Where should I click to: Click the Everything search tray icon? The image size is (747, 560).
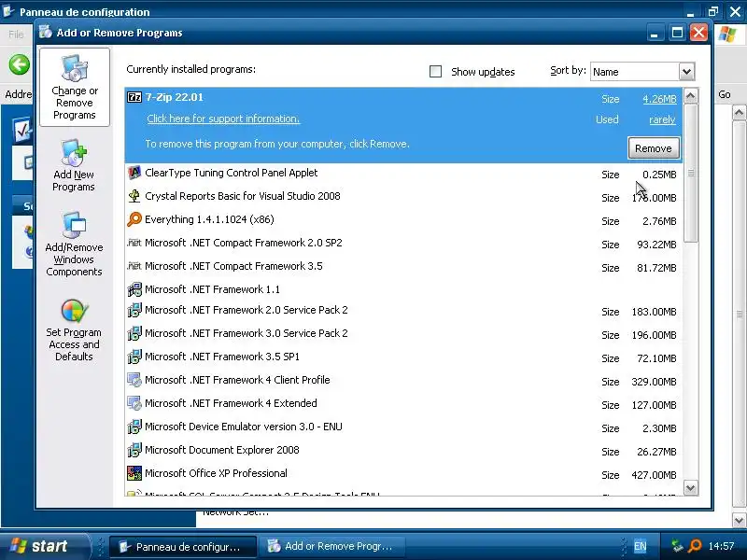[x=695, y=545]
